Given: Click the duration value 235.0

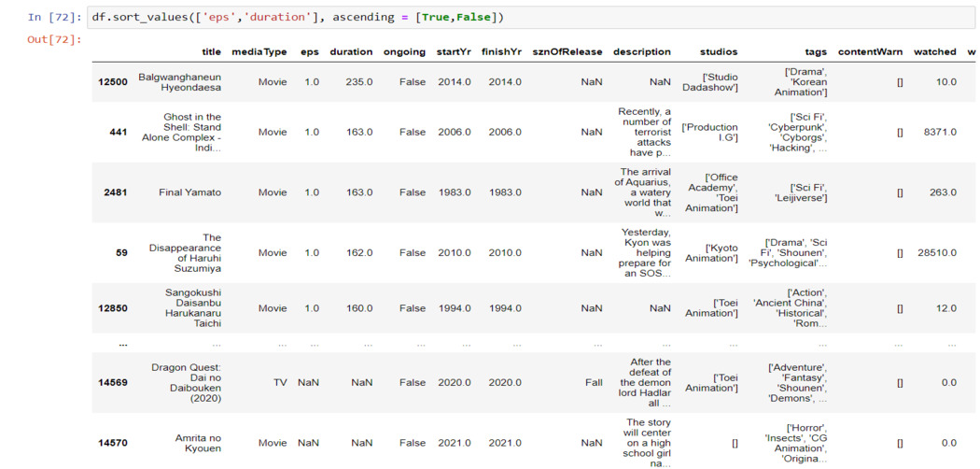Looking at the screenshot, I should tap(360, 82).
